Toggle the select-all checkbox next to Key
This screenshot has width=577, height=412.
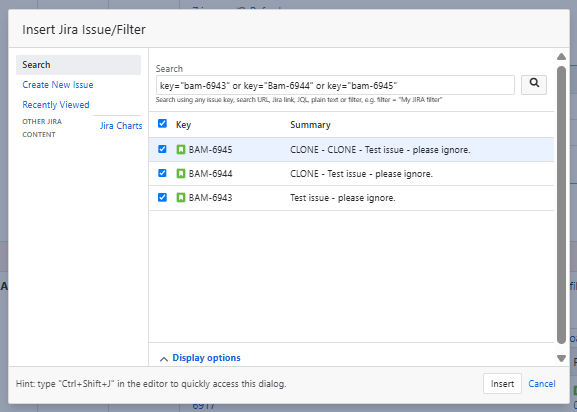pyautogui.click(x=162, y=124)
